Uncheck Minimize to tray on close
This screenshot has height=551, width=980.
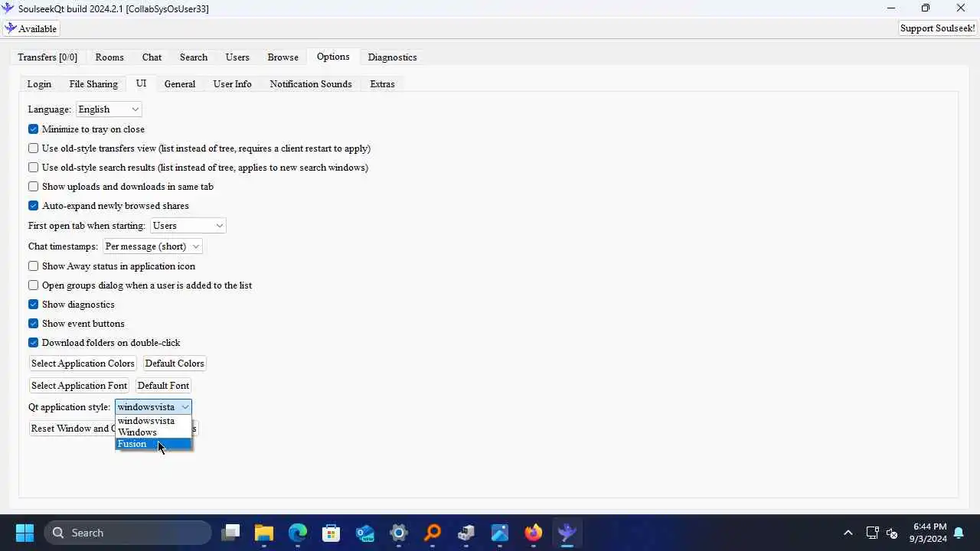[34, 129]
